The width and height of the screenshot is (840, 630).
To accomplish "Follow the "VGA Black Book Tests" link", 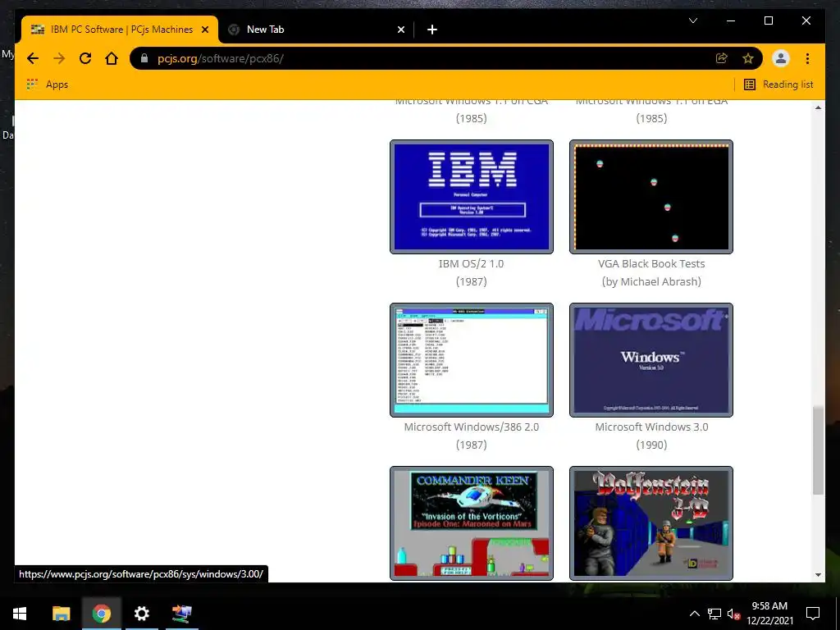I will [651, 263].
